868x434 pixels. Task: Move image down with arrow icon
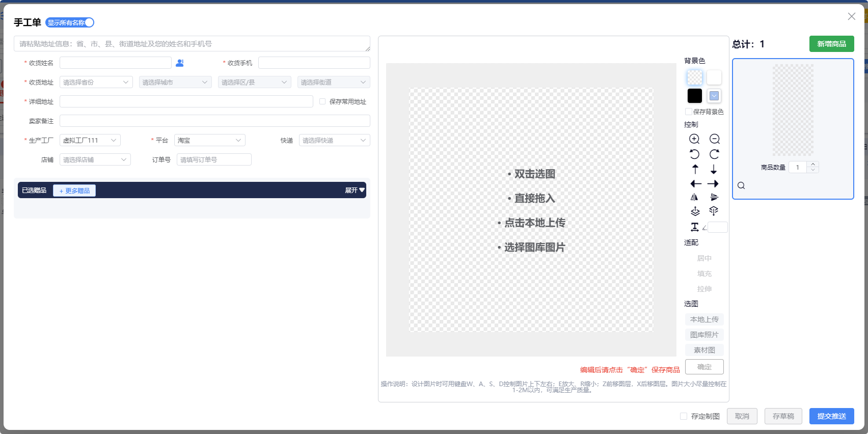[714, 169]
